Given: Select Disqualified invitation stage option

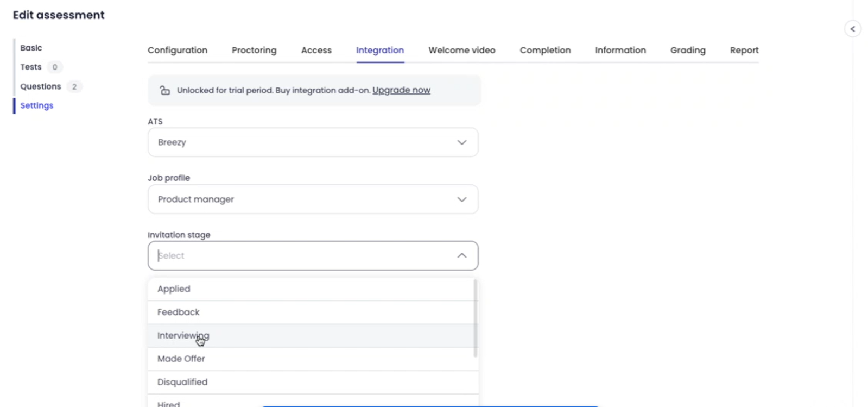Looking at the screenshot, I should coord(182,383).
